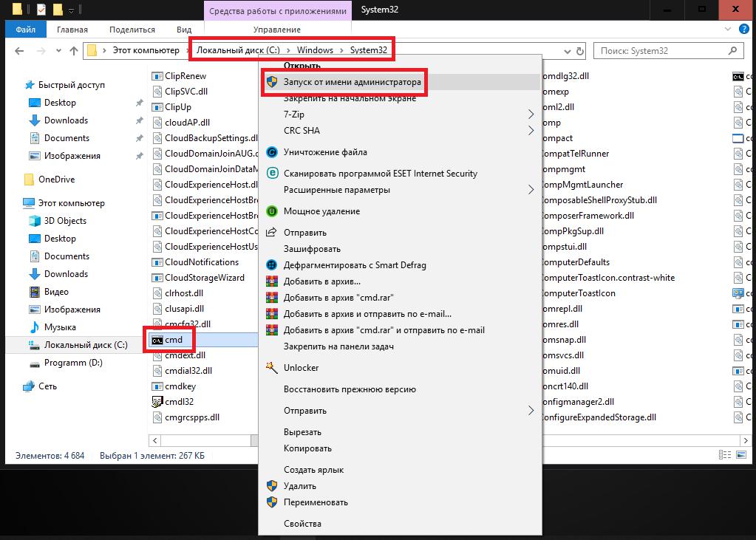Expand the ribbon chevron
This screenshot has height=540, width=756.
point(728,29)
